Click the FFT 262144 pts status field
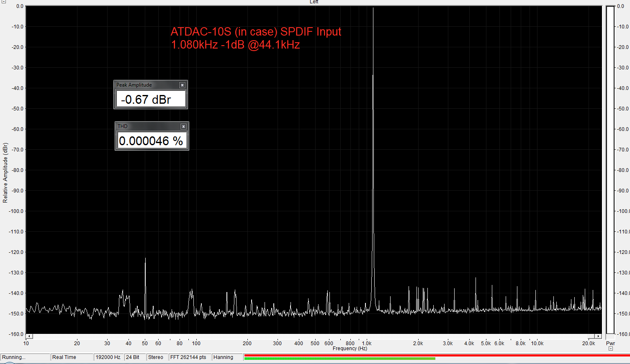 point(190,357)
